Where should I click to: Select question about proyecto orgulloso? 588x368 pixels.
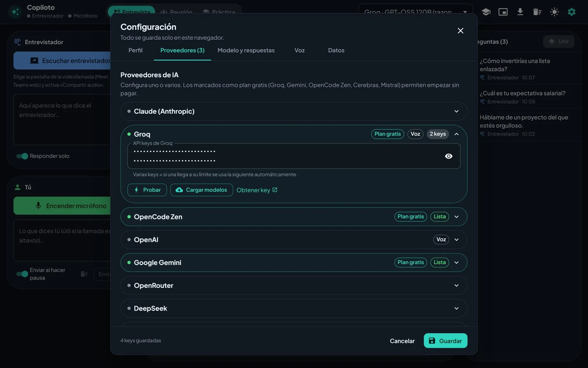528,125
